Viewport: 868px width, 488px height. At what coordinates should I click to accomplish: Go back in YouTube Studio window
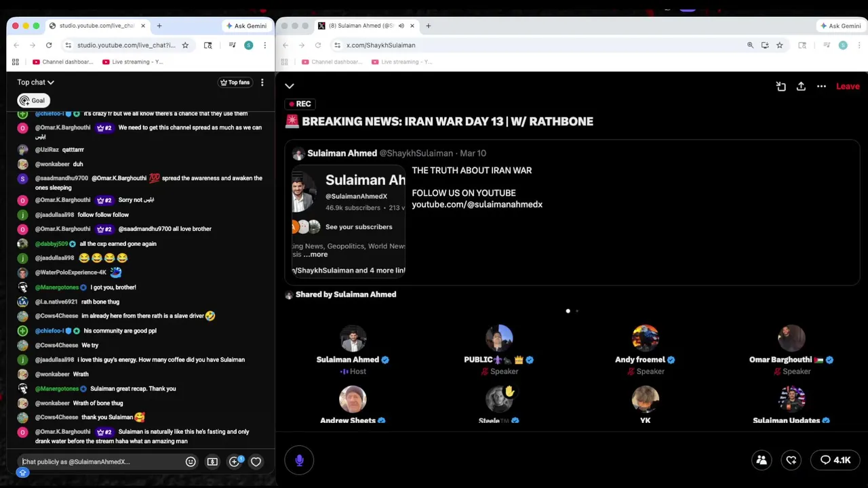16,45
